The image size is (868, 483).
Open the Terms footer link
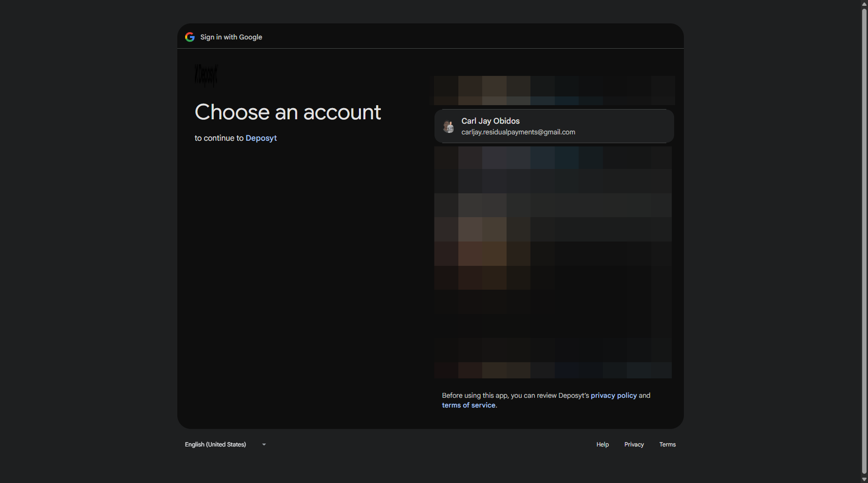(x=667, y=445)
